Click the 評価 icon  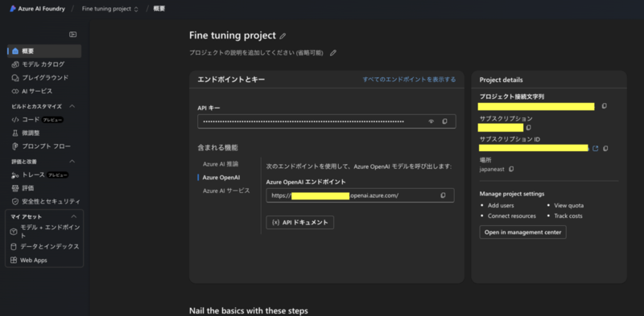click(x=15, y=188)
